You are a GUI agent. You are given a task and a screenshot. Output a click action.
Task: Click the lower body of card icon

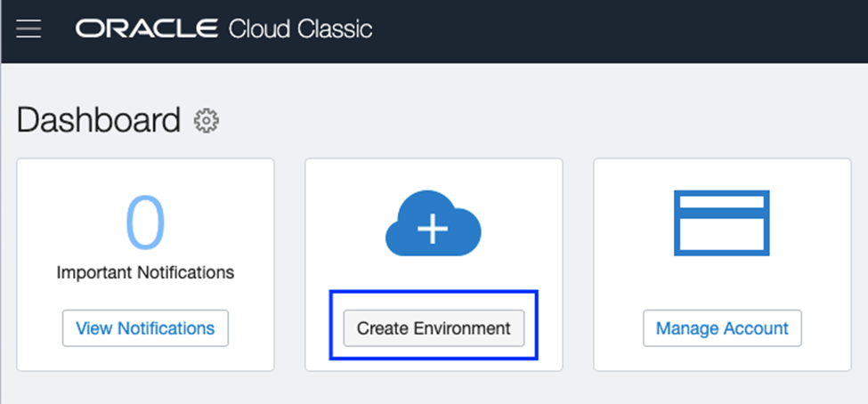(x=722, y=235)
